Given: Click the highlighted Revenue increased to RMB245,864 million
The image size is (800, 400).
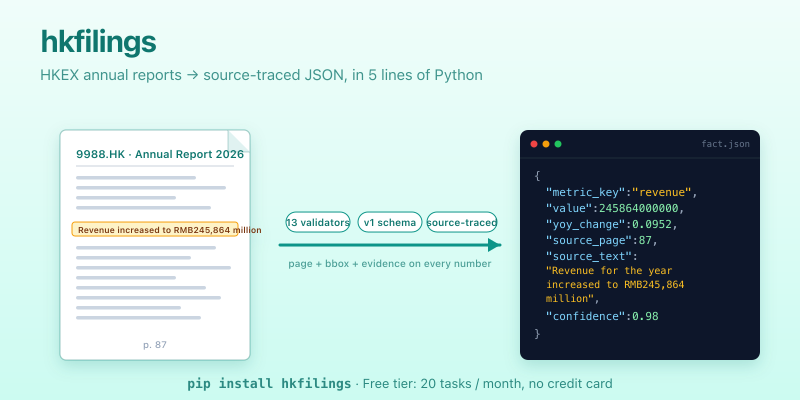Looking at the screenshot, I should pyautogui.click(x=155, y=230).
